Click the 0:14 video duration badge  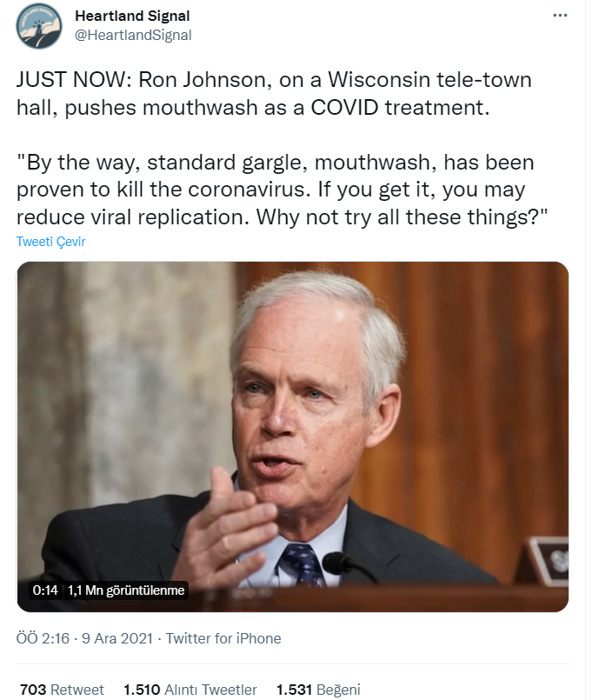45,590
